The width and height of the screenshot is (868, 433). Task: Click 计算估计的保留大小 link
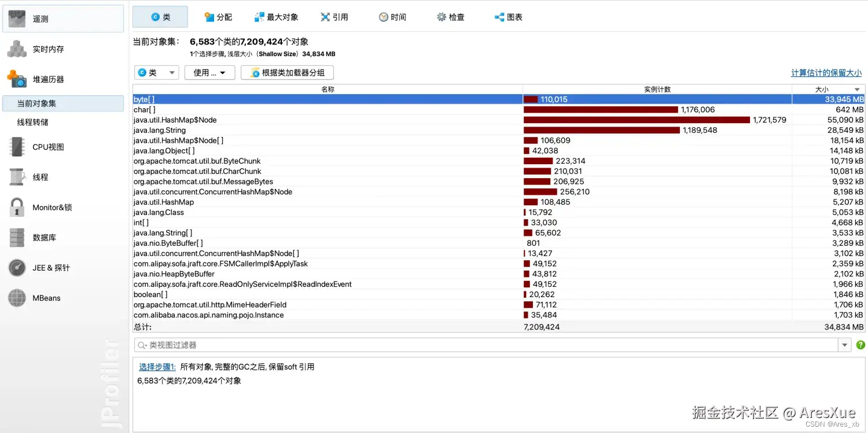[826, 72]
